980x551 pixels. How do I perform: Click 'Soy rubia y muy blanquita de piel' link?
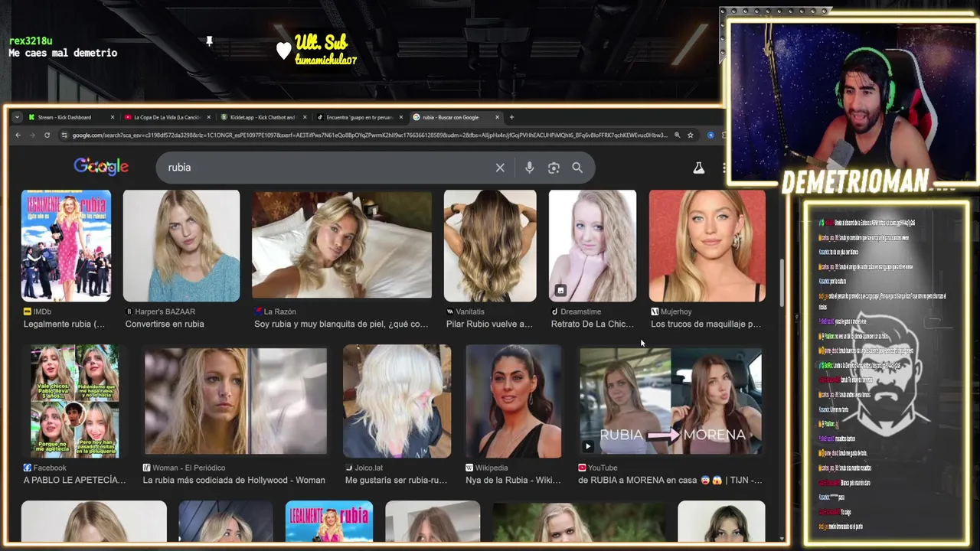(x=341, y=324)
